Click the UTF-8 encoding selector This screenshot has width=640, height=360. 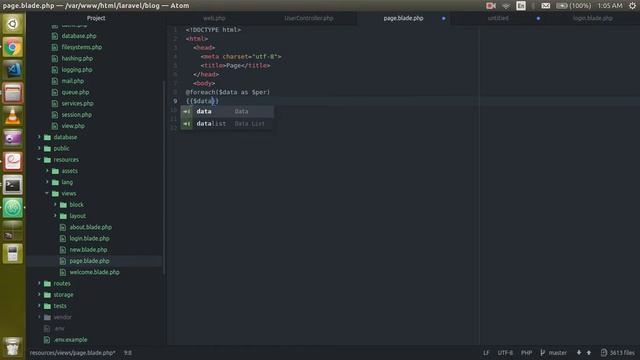point(505,353)
